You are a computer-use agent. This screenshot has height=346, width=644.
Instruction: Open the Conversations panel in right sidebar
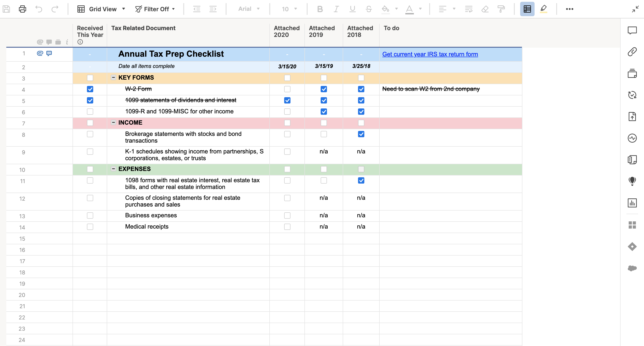coord(632,30)
